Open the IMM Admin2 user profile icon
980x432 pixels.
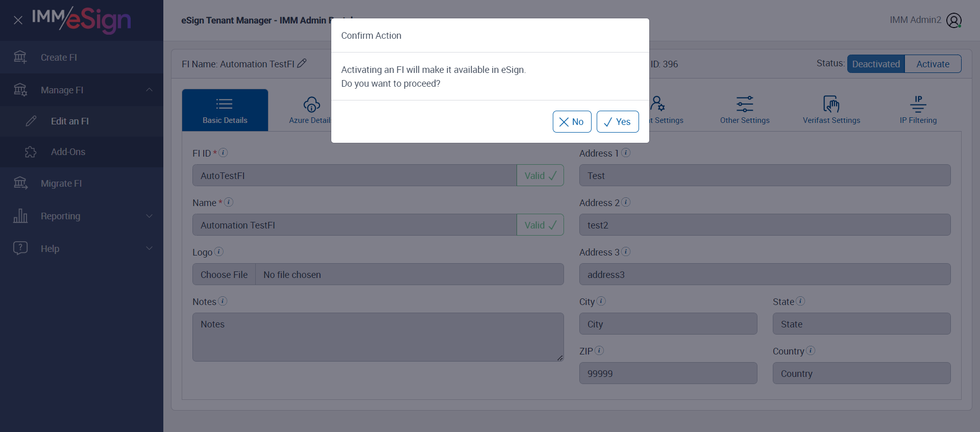point(953,20)
